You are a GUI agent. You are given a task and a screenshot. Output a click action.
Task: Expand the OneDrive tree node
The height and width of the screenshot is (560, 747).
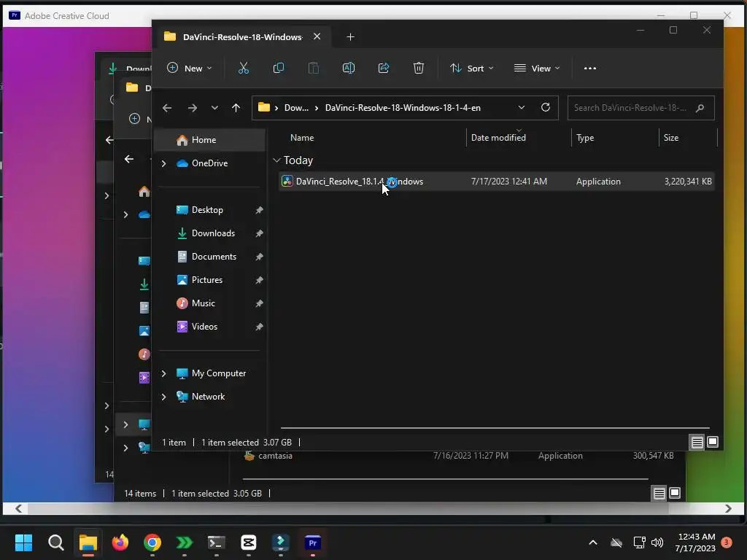[164, 163]
